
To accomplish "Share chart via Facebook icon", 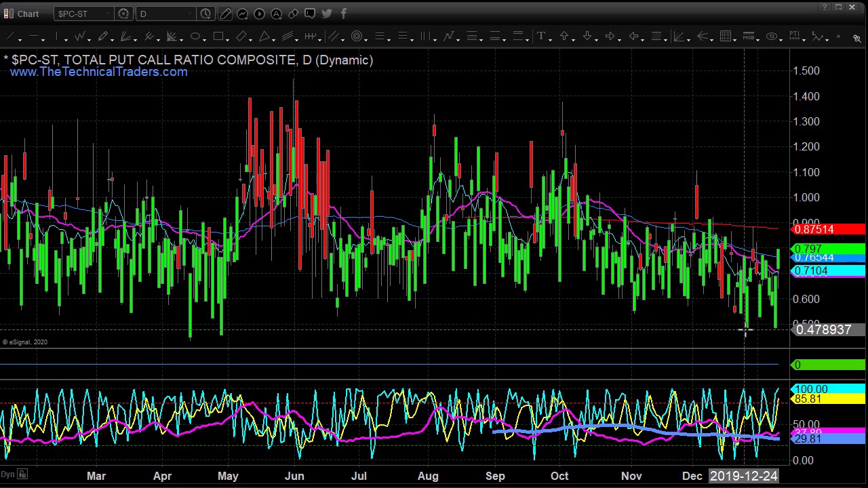I will [344, 14].
